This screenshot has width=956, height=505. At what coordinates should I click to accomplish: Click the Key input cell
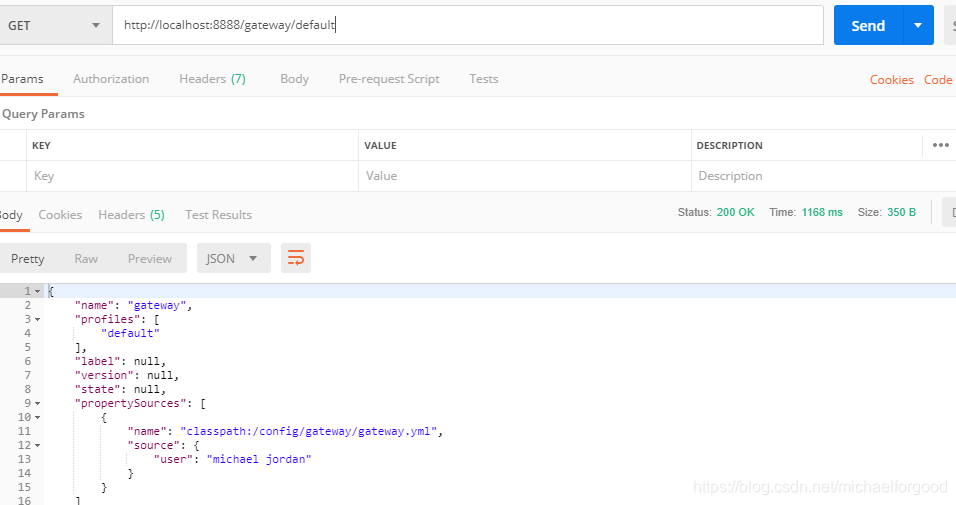[x=192, y=176]
